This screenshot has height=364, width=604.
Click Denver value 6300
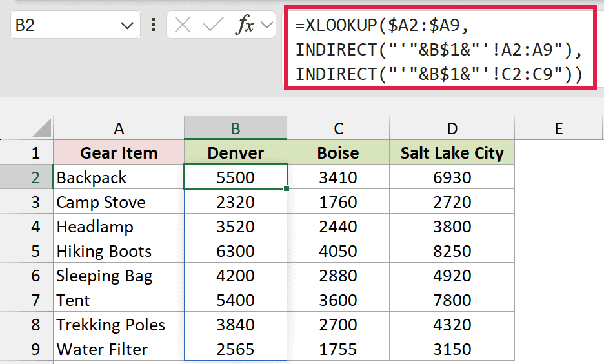[236, 251]
